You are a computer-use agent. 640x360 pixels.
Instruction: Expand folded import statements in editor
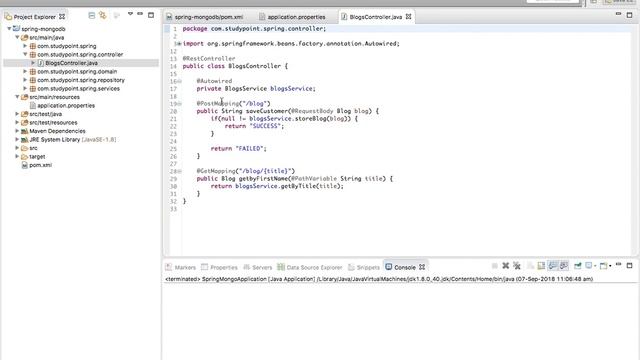click(179, 44)
